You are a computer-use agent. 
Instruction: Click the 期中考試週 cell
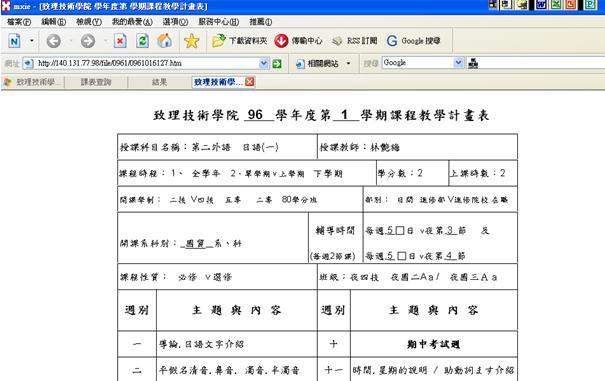(x=434, y=344)
